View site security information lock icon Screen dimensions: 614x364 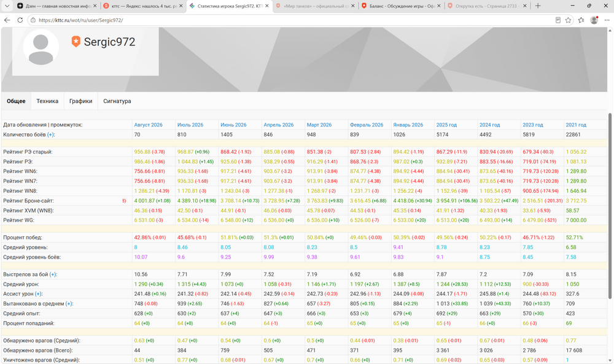[x=33, y=20]
